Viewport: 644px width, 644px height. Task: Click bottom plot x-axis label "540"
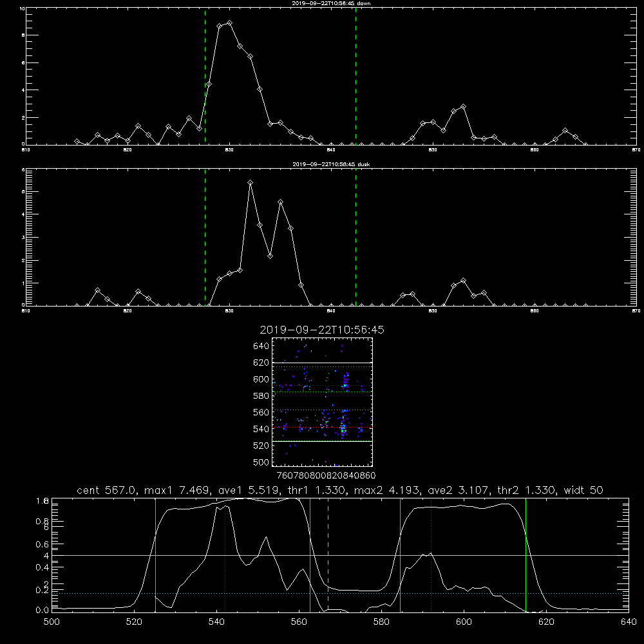216,622
